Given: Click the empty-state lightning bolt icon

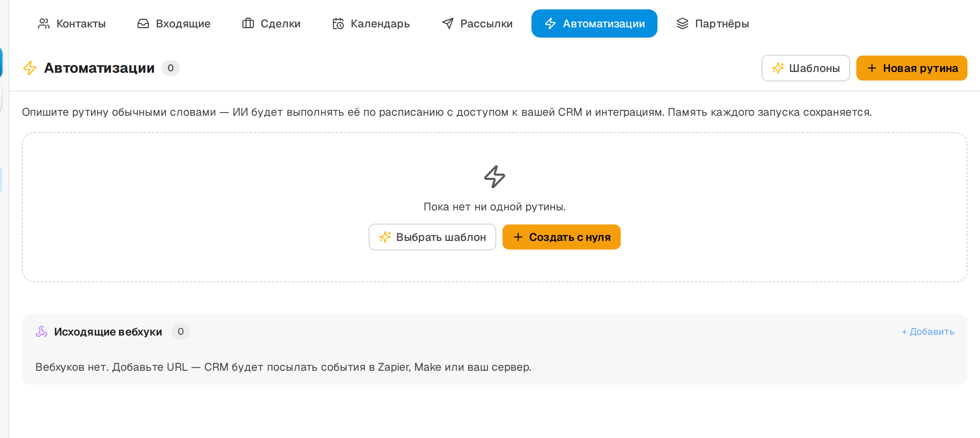Looking at the screenshot, I should tap(495, 177).
